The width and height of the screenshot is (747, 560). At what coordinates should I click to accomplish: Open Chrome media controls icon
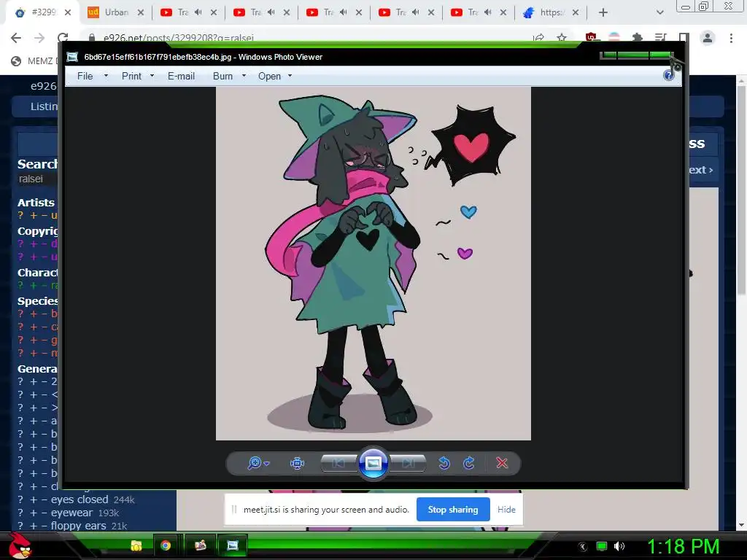660,37
